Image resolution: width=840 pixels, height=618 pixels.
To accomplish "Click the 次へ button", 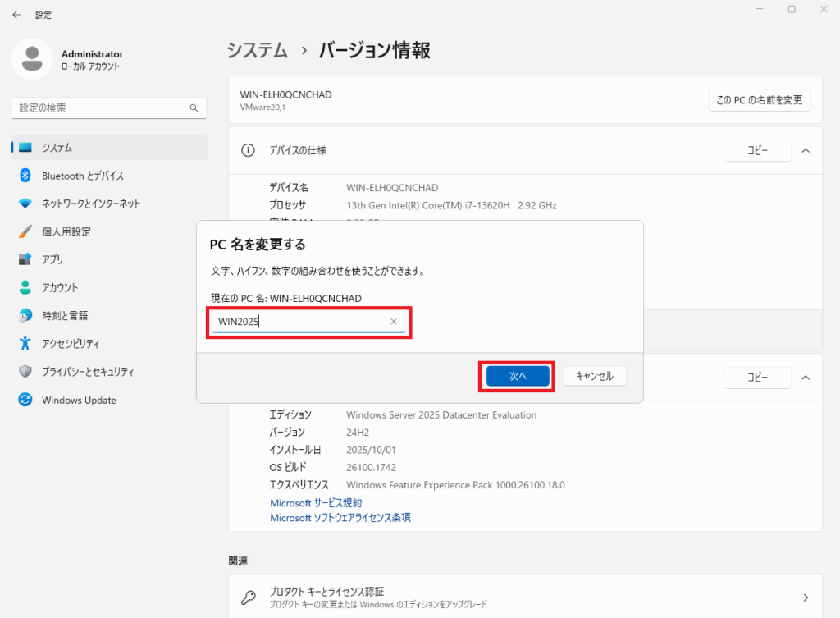I will [x=517, y=376].
